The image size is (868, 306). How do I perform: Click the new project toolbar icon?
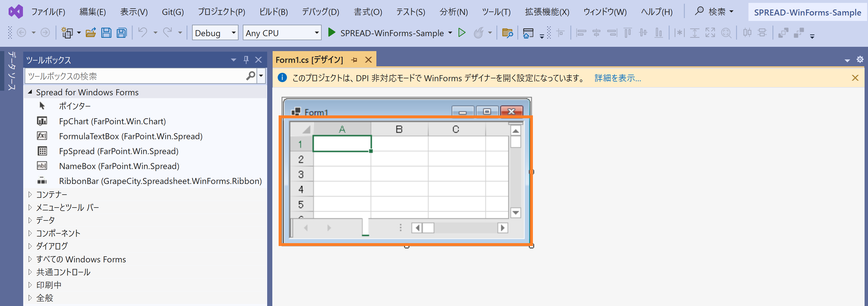click(x=67, y=33)
